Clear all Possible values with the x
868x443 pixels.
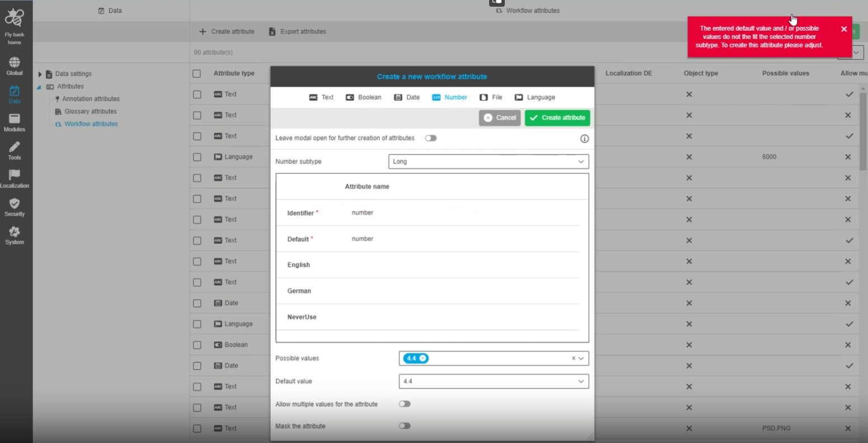(x=573, y=359)
